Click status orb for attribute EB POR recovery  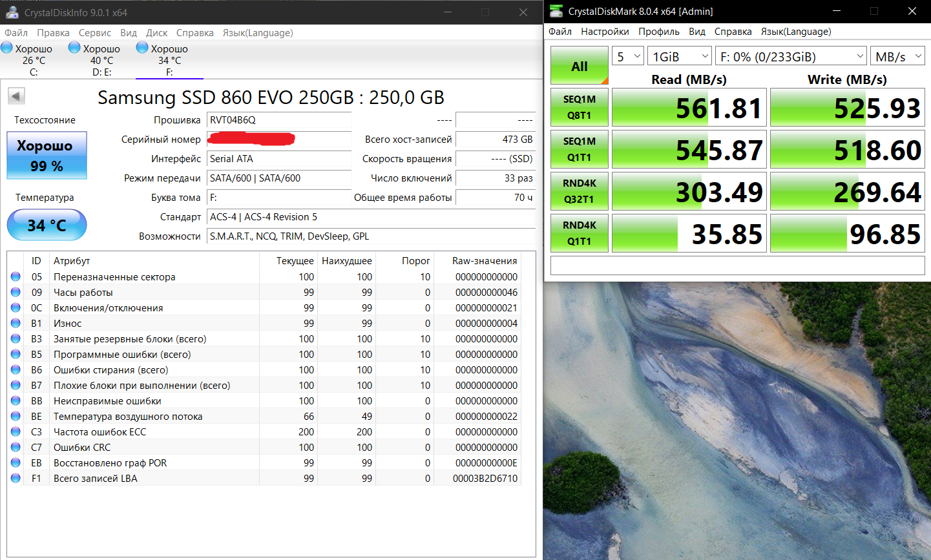coord(16,462)
